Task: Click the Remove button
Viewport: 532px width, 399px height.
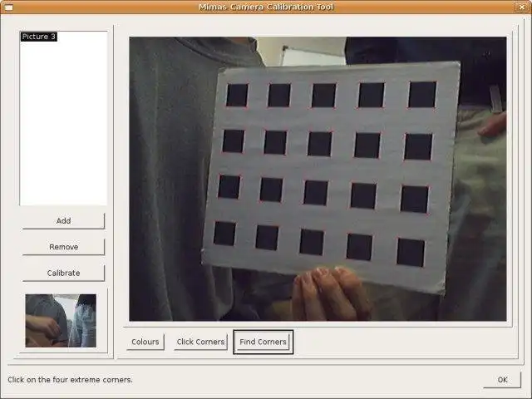Action: (63, 247)
